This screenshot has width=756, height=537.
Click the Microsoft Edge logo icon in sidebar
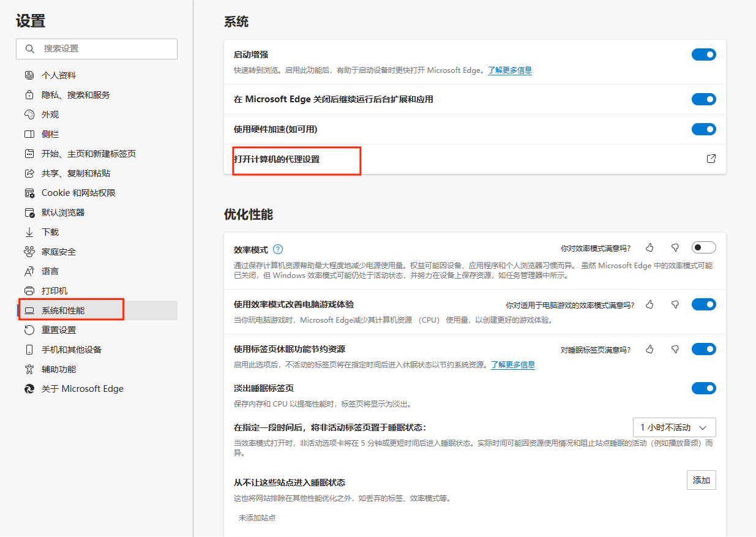pos(29,389)
